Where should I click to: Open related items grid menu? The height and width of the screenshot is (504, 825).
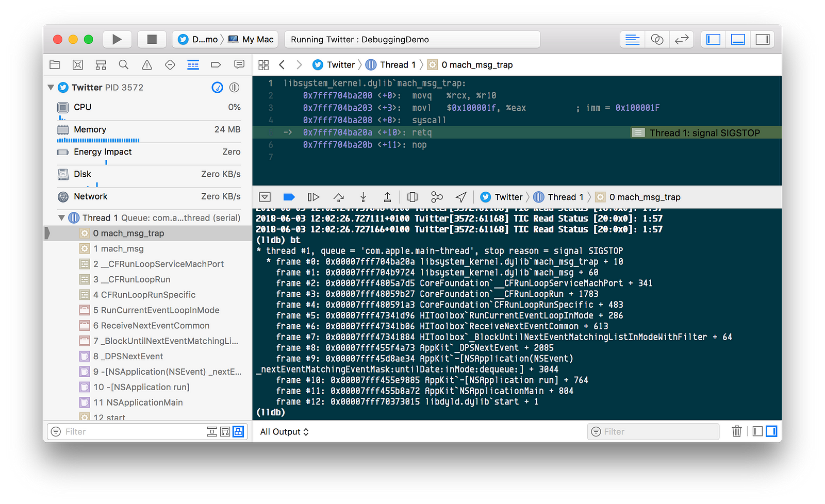[263, 64]
